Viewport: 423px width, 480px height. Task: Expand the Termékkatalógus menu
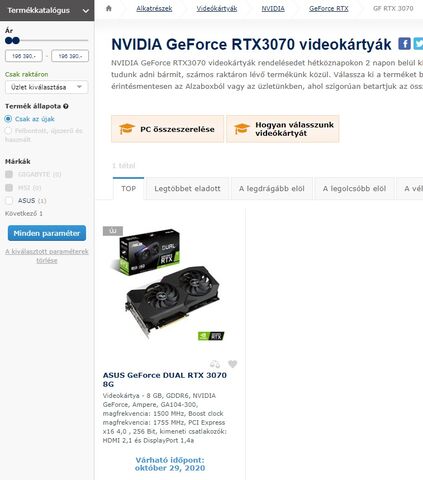47,10
